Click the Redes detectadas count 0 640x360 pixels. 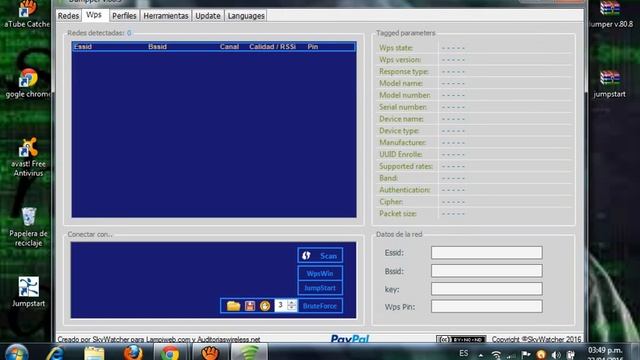click(129, 33)
